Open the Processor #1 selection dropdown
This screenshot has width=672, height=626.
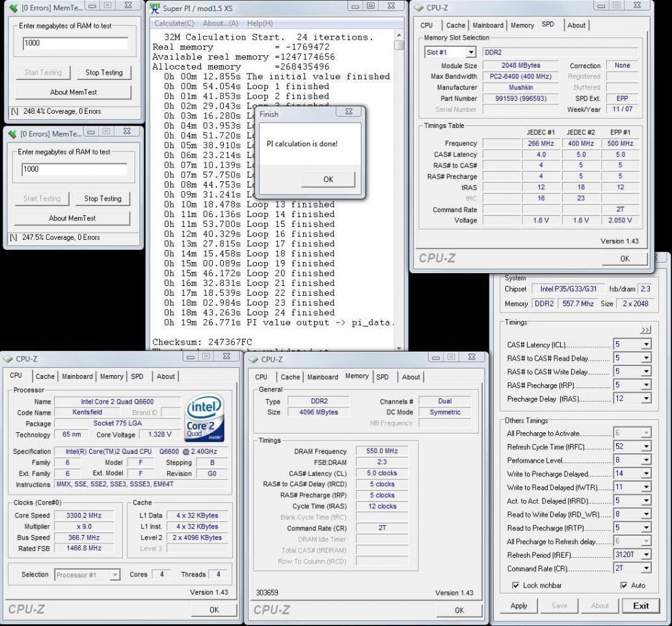click(114, 575)
